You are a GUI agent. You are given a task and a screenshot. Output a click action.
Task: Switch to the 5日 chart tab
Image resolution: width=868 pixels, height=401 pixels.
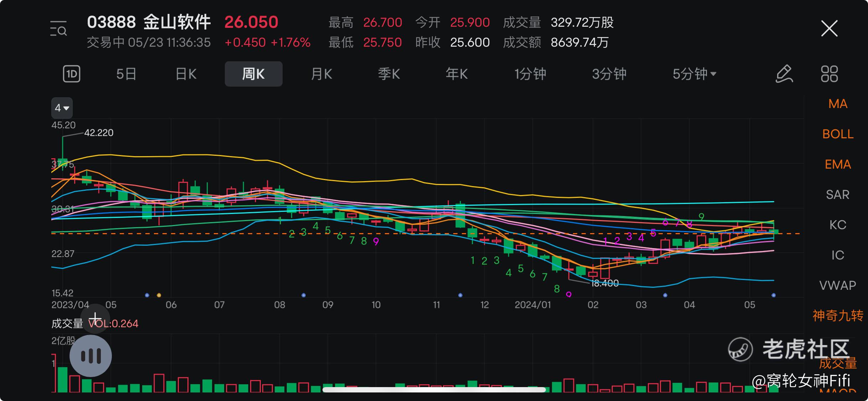click(x=126, y=74)
